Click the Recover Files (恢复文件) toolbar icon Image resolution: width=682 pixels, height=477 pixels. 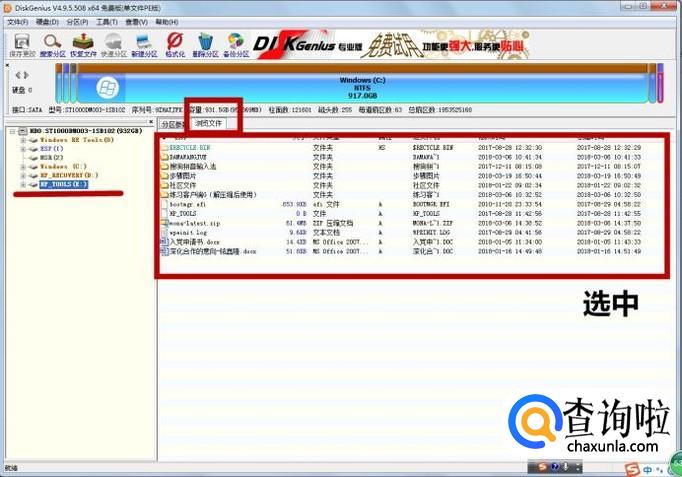(x=83, y=45)
